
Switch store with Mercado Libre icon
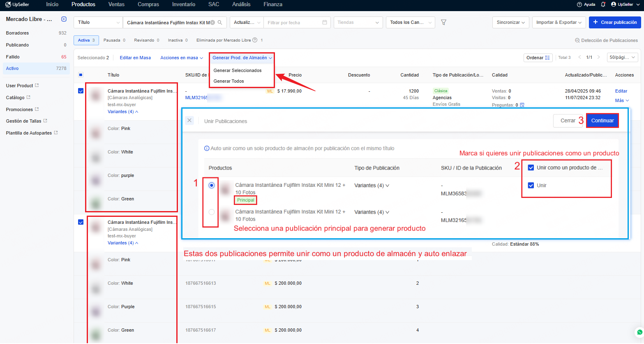click(x=64, y=19)
